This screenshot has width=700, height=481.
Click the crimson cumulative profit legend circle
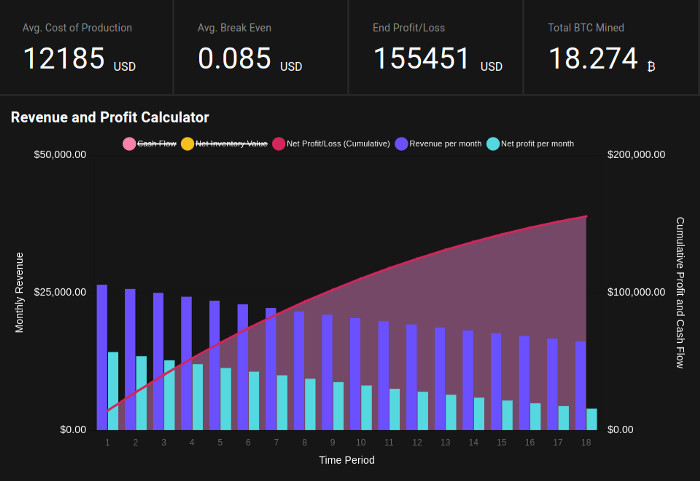click(279, 144)
